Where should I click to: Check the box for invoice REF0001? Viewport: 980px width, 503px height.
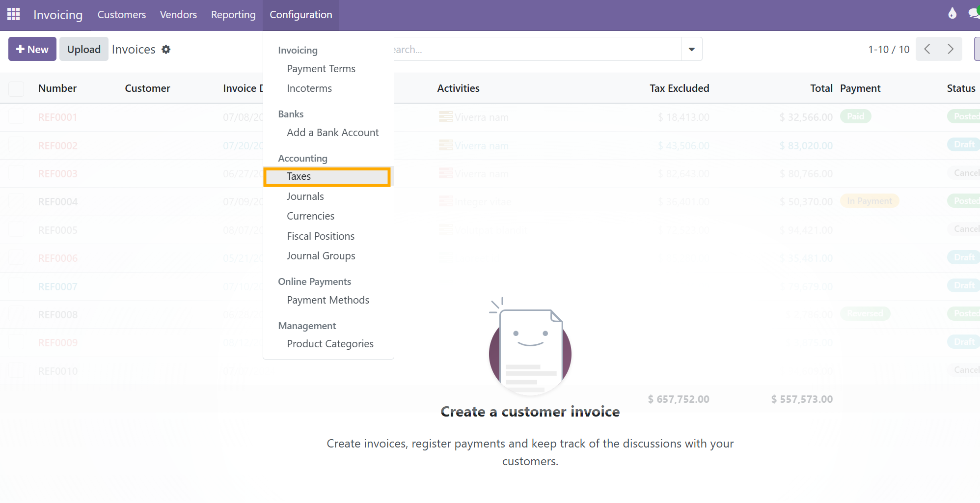(x=16, y=117)
